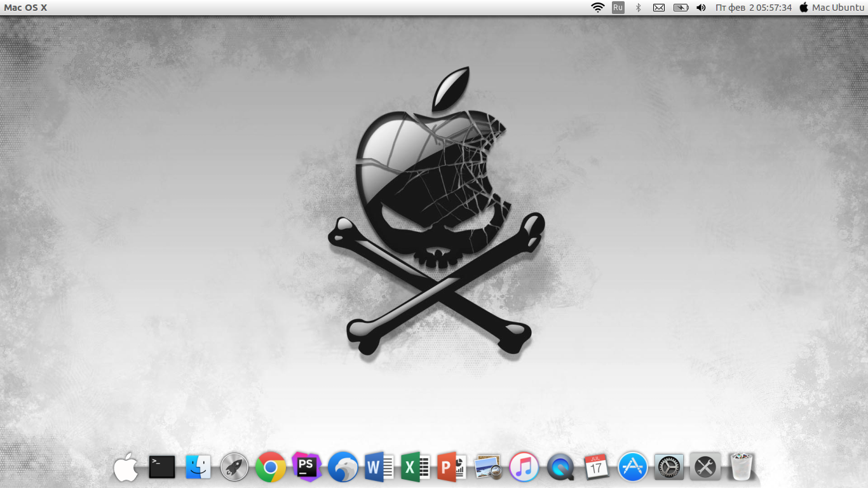This screenshot has height=488, width=868.
Task: Launch QuickTime player from the dock
Action: tap(560, 468)
